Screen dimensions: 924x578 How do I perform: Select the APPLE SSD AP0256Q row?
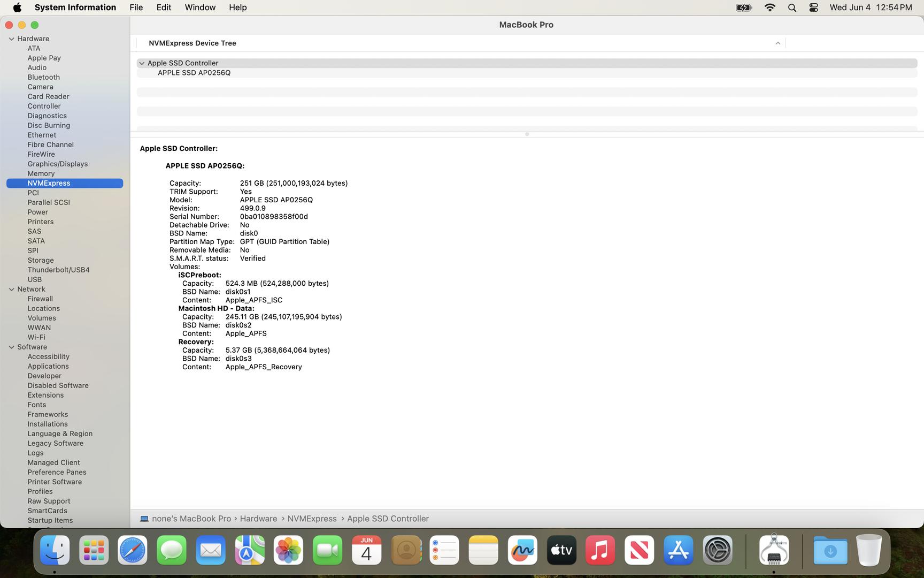194,73
